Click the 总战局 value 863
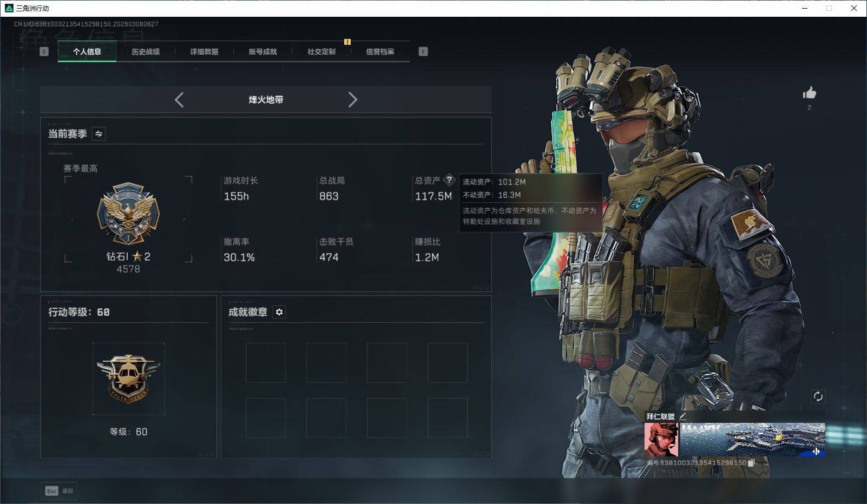867x504 pixels. [329, 196]
